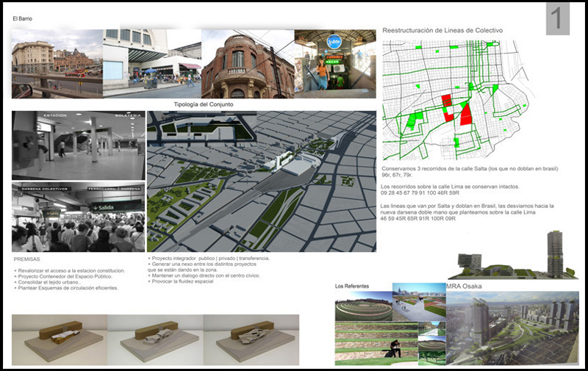Click 'Proyecto integrador publico | privado | transferencia' line
Image resolution: width=588 pixels, height=371 pixels.
coord(209,258)
